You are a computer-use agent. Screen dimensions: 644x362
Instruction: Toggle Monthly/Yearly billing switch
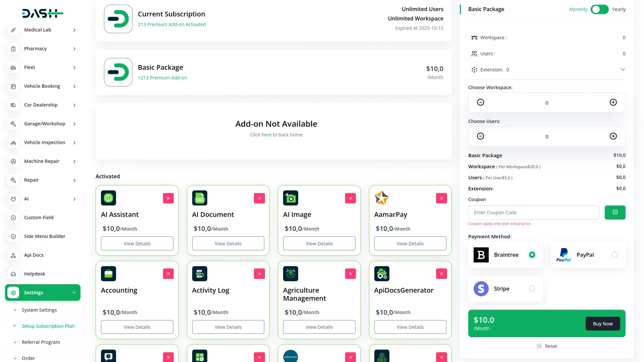tap(599, 9)
